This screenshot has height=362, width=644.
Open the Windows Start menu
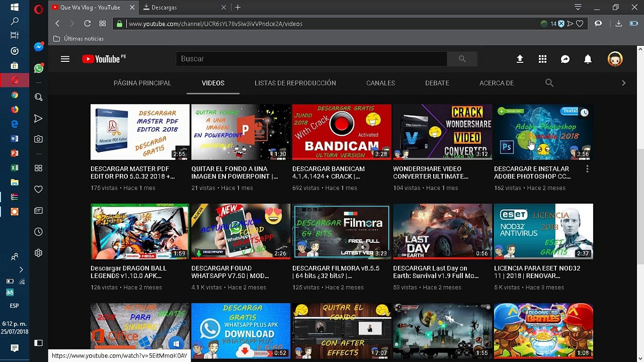(x=15, y=8)
